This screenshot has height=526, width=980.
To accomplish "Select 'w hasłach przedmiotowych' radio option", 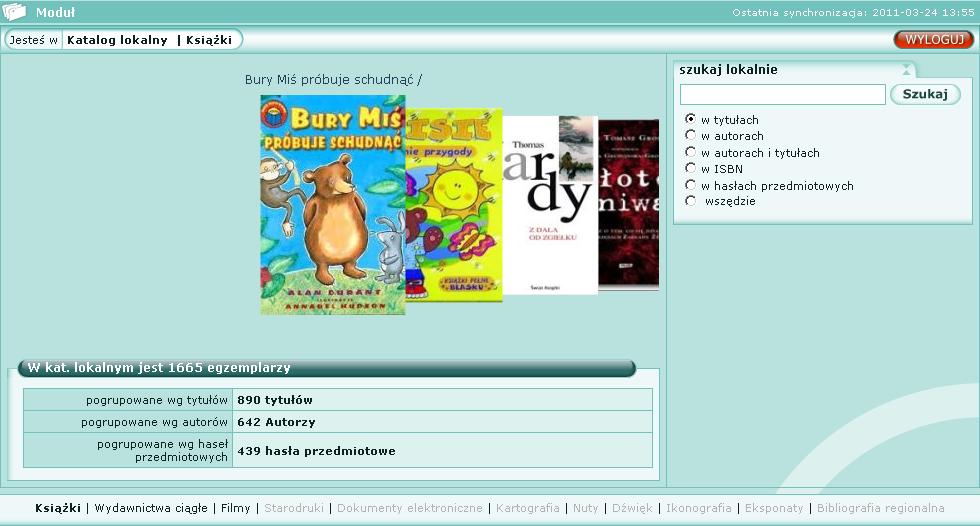I will click(x=691, y=185).
